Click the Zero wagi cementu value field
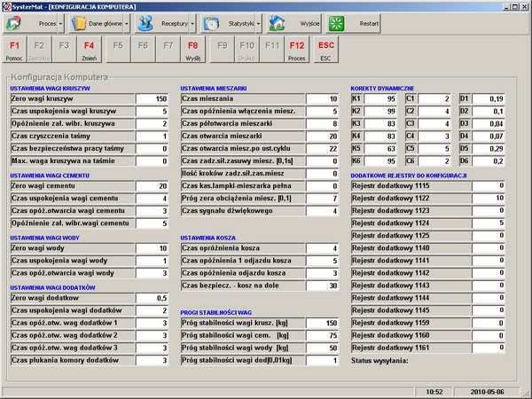Image resolution: width=532 pixels, height=399 pixels. (152, 186)
